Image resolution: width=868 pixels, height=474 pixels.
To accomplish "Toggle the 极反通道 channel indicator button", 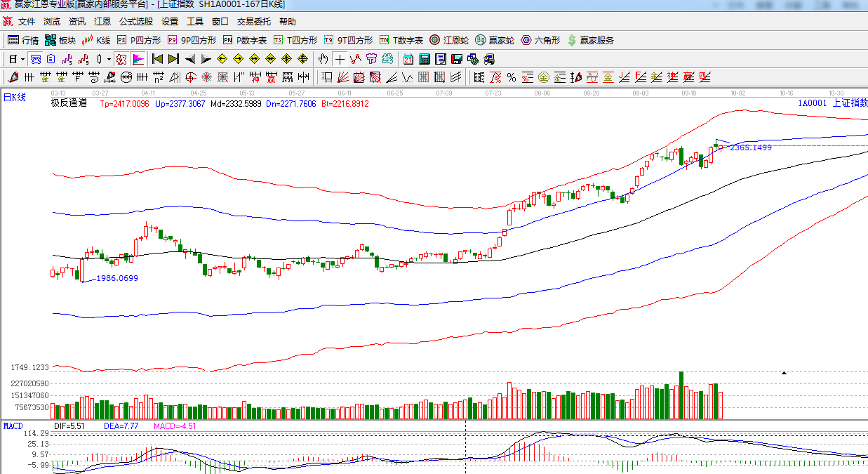I will 121,59.
